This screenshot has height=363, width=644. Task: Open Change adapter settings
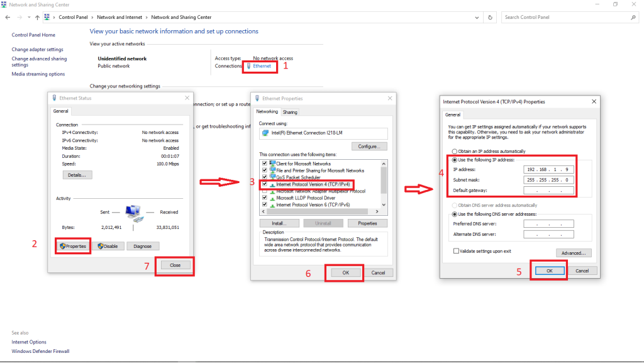(x=37, y=49)
